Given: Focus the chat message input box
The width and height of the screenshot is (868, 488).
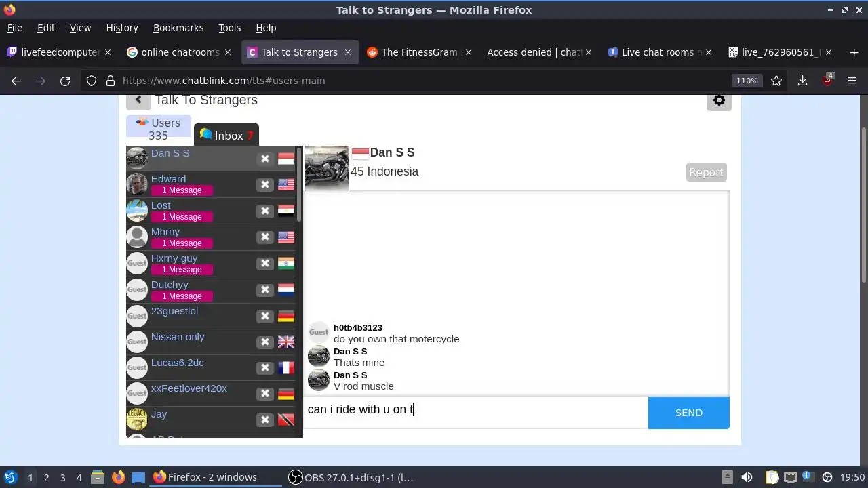Looking at the screenshot, I should [x=476, y=412].
